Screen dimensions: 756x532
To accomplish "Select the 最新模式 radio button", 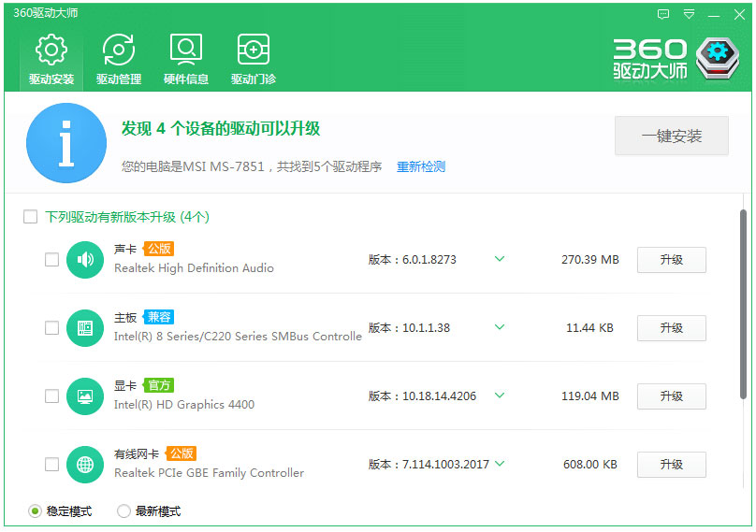I will coord(124,511).
